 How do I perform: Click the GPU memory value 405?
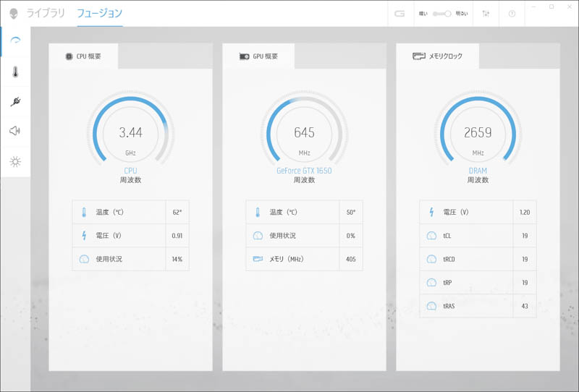tap(351, 260)
